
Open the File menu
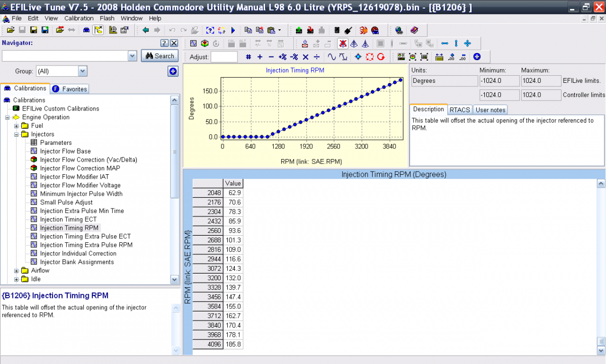click(17, 18)
